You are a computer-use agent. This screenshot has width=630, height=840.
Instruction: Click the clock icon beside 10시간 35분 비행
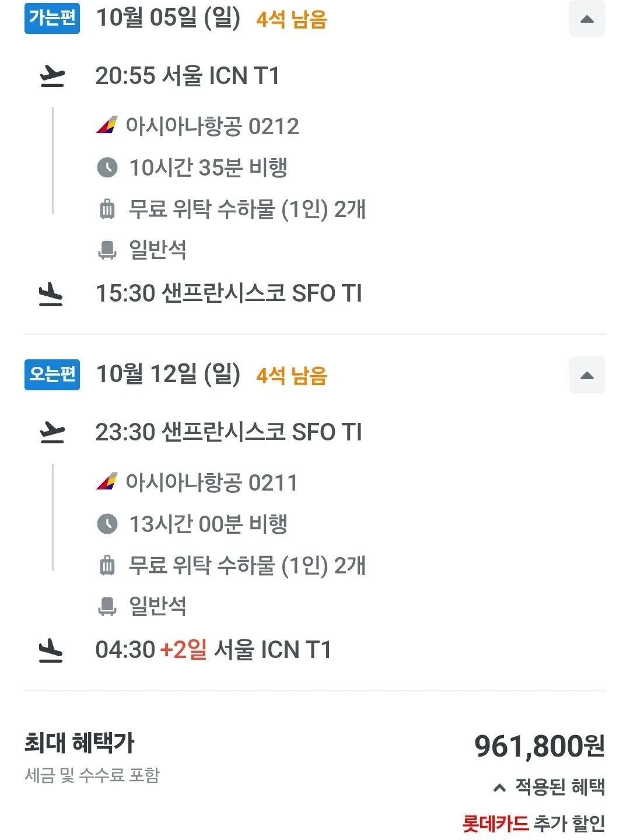click(107, 167)
